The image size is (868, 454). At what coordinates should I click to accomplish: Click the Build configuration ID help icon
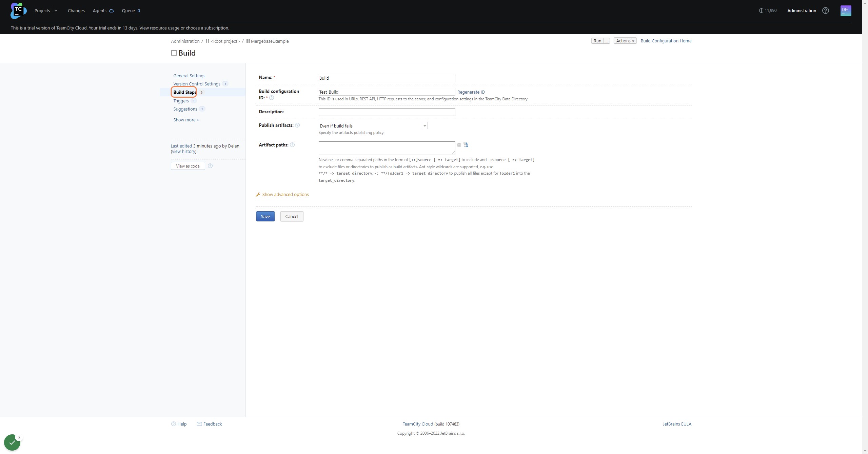(x=272, y=98)
